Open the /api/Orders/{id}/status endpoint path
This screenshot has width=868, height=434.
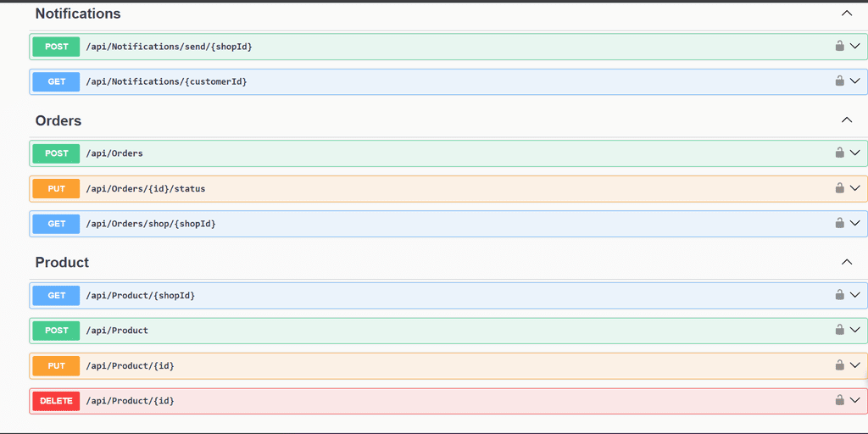point(145,189)
